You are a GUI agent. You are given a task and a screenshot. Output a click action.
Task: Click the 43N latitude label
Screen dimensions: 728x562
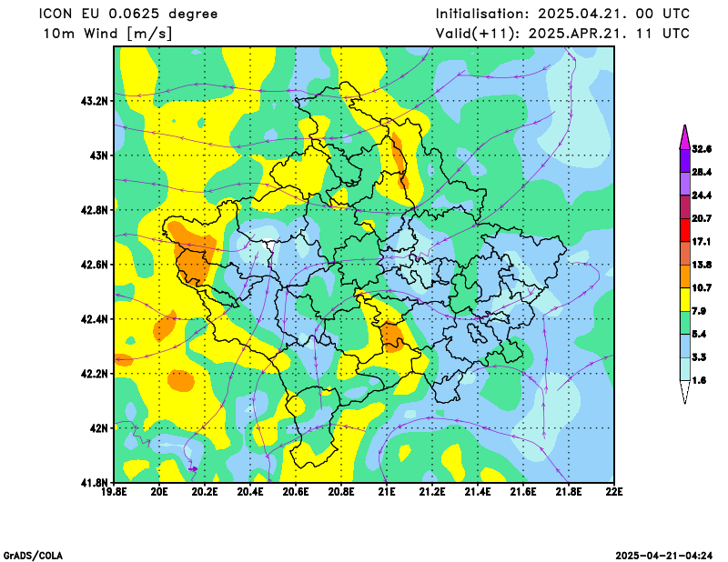(98, 155)
